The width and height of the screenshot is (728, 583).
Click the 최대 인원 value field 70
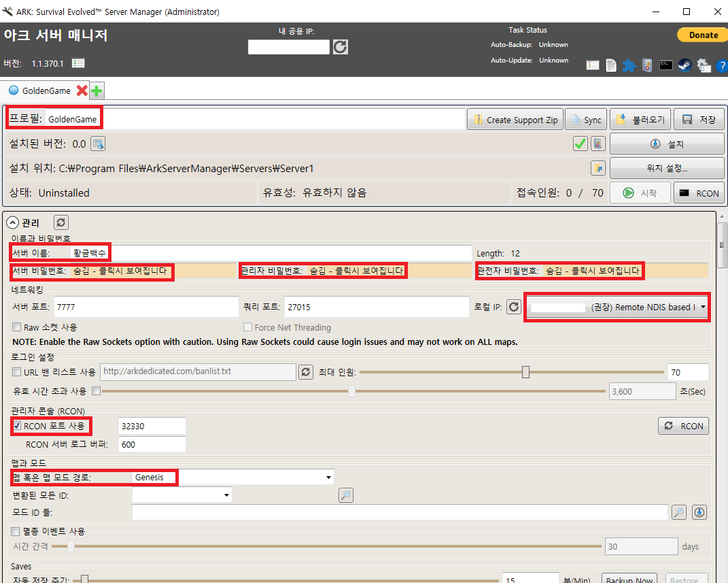coord(688,372)
